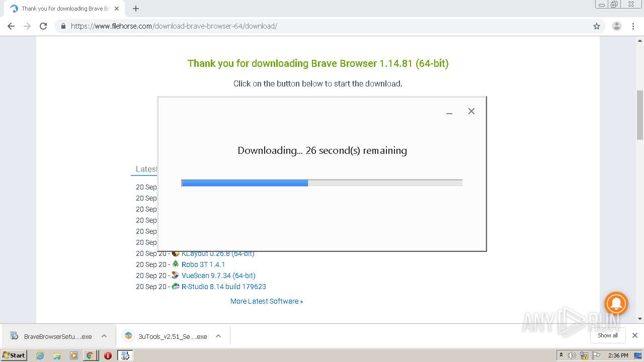
Task: Open the red Opera-style taskbar icon
Action: tap(108, 355)
